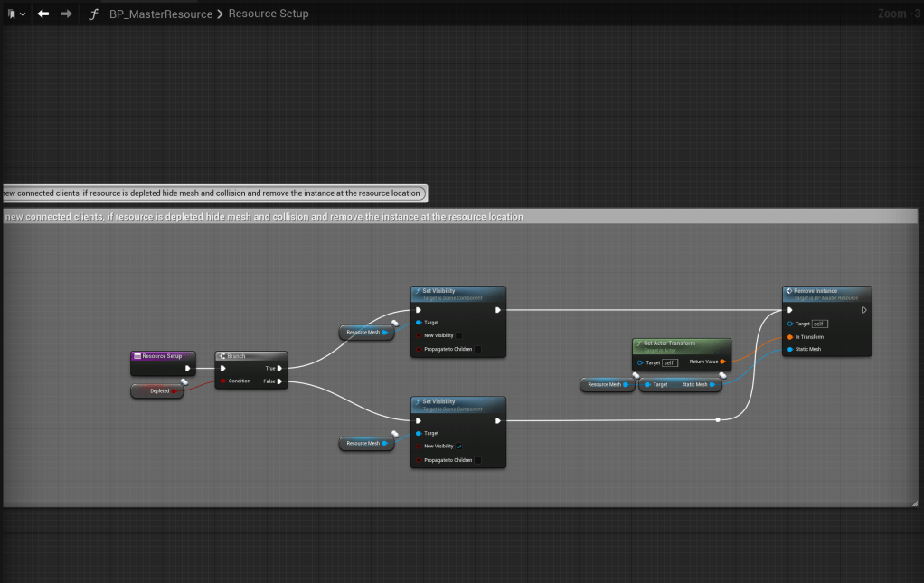Tick Propagate to Children on lower Set Visibility
Image resolution: width=924 pixels, height=583 pixels.
[x=477, y=460]
